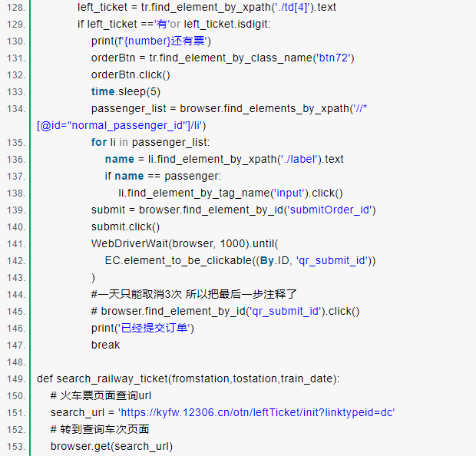This screenshot has height=456, width=476.
Task: Click the 'break' statement
Action: pyautogui.click(x=105, y=345)
